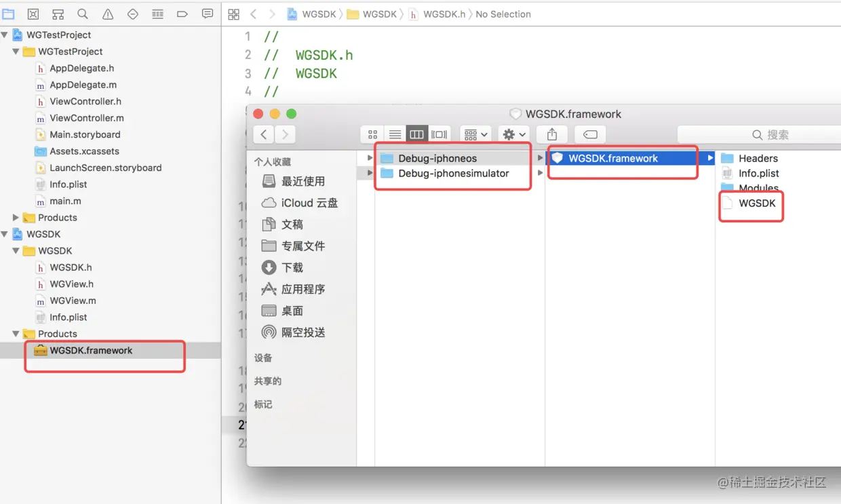Open 桌面 in Finder sidebar
The image size is (841, 504).
[292, 311]
